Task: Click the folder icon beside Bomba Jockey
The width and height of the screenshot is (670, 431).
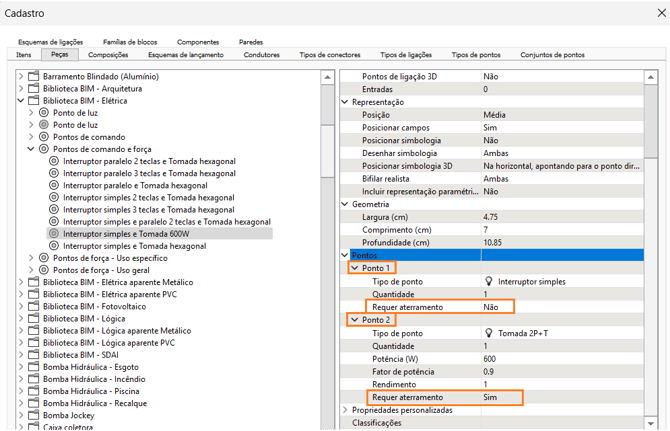Action: pos(33,415)
